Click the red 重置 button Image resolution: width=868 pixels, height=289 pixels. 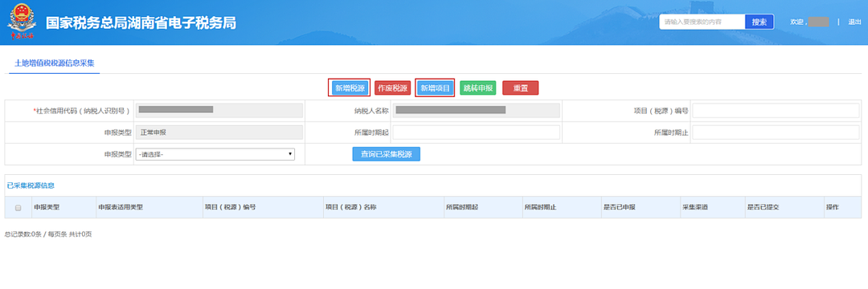click(x=520, y=88)
